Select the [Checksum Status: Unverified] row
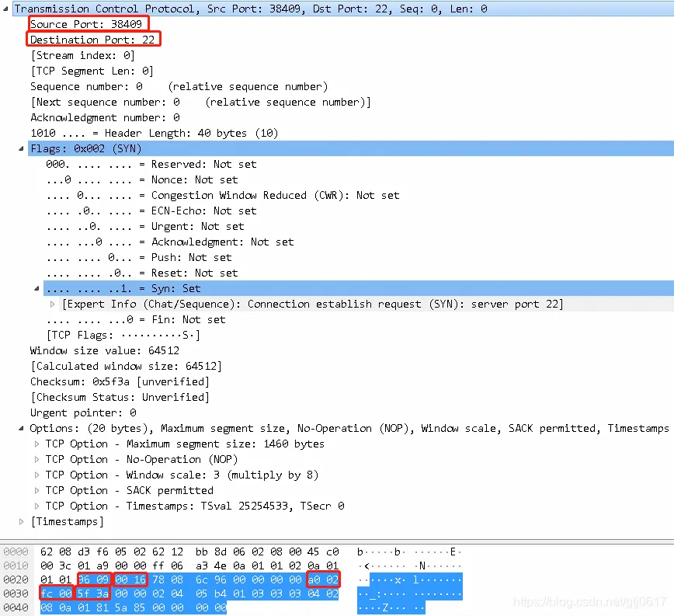The height and width of the screenshot is (616, 674). pyautogui.click(x=120, y=397)
